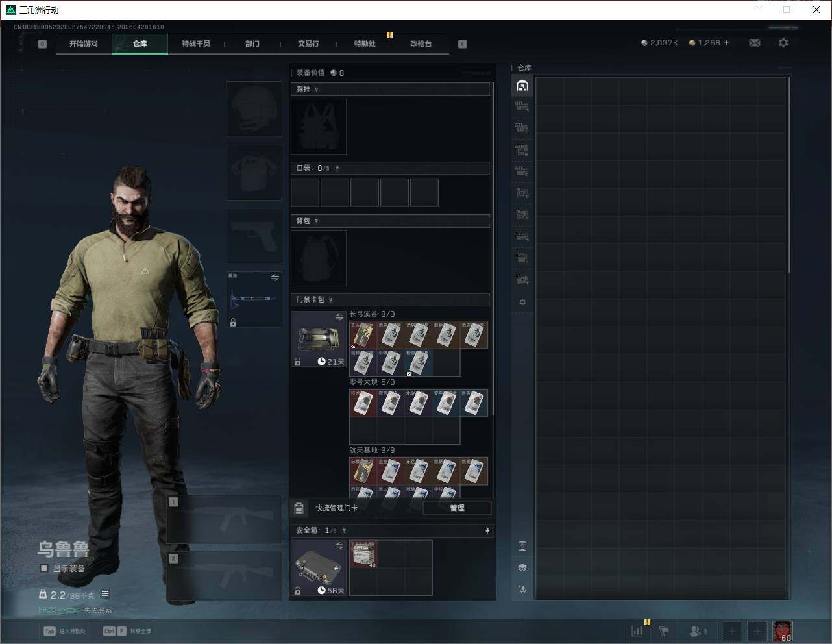
Task: Swap the safe box with arrows icon
Action: pyautogui.click(x=339, y=547)
